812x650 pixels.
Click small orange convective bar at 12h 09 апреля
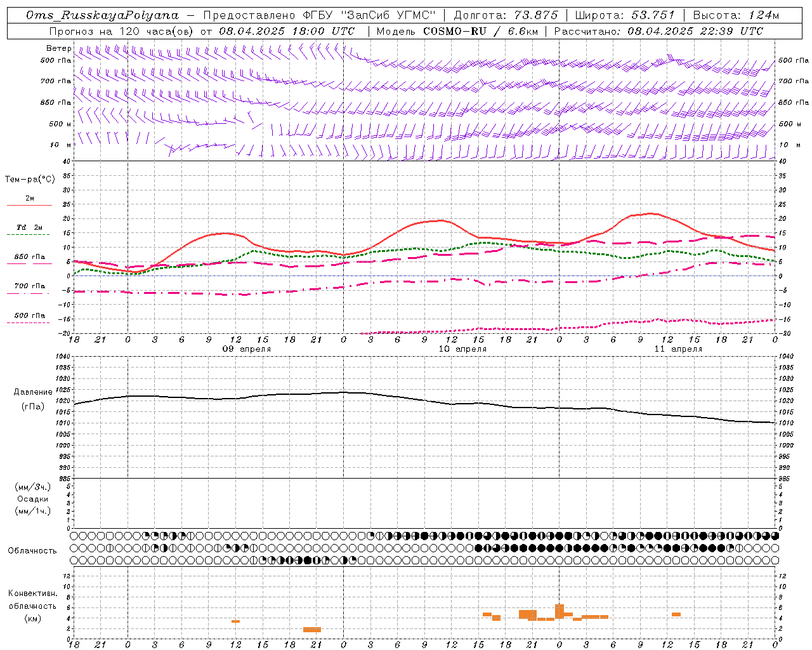pyautogui.click(x=235, y=621)
